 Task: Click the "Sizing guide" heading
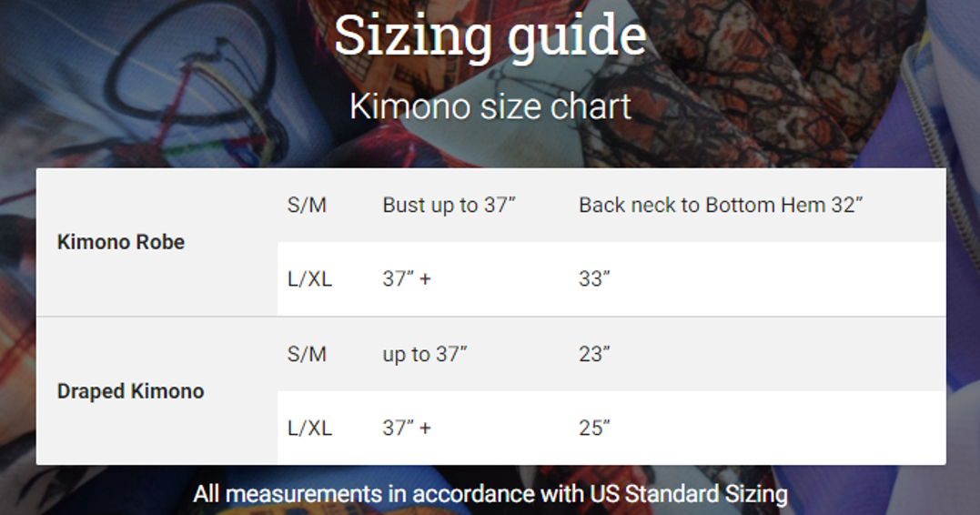(x=490, y=37)
